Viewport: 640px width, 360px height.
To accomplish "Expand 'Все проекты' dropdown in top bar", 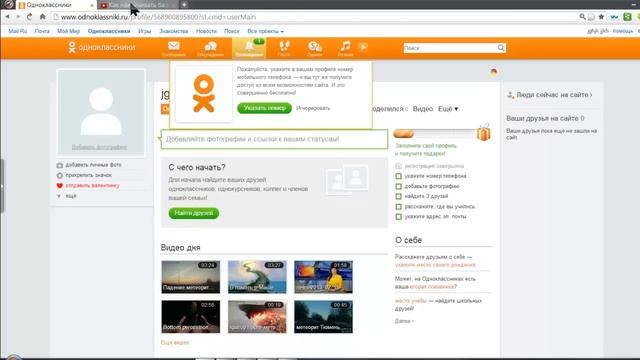I will 265,31.
